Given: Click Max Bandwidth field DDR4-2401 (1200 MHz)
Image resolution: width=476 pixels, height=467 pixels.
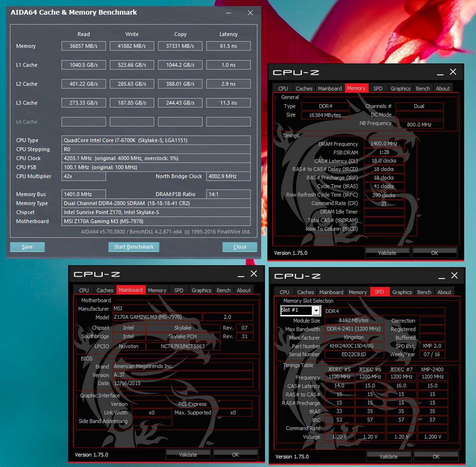Looking at the screenshot, I should 354,329.
